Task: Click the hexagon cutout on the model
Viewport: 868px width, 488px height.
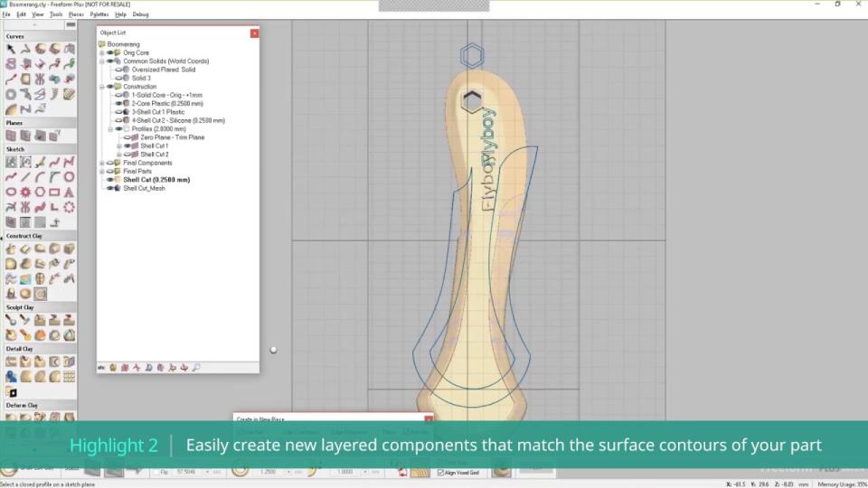Action: click(471, 100)
